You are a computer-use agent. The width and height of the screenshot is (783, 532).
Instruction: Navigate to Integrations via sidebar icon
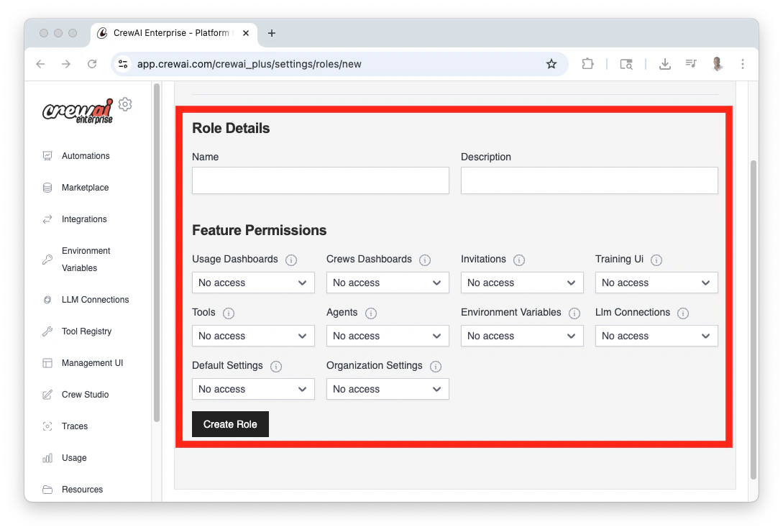pos(84,219)
